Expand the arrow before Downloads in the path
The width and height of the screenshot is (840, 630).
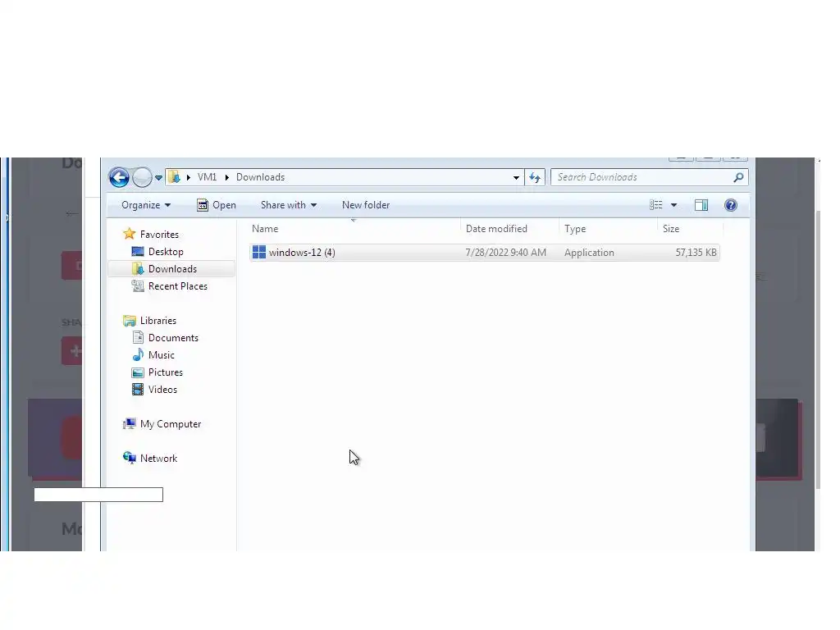227,177
